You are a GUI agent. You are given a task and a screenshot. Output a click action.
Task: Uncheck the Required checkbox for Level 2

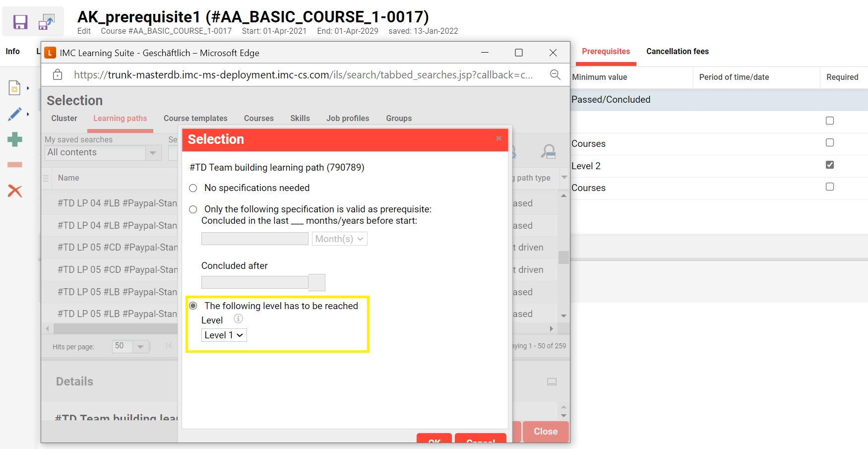click(829, 165)
